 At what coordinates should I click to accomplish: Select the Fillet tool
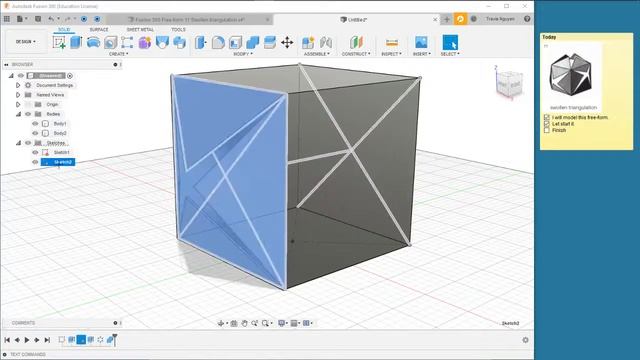(x=218, y=42)
